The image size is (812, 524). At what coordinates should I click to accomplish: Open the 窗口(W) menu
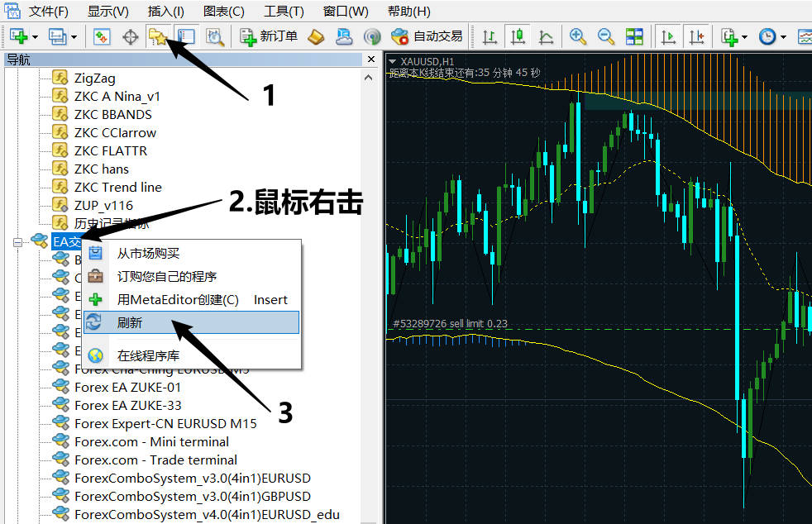[x=346, y=11]
